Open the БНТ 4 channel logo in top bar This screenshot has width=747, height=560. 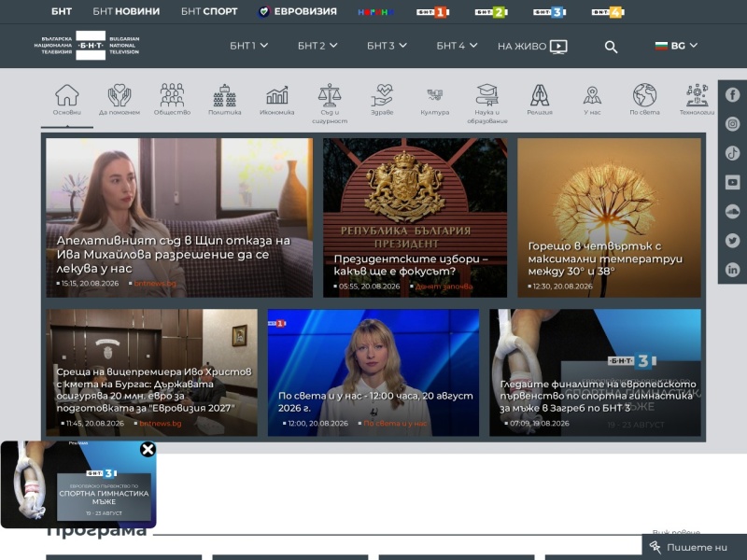click(608, 12)
